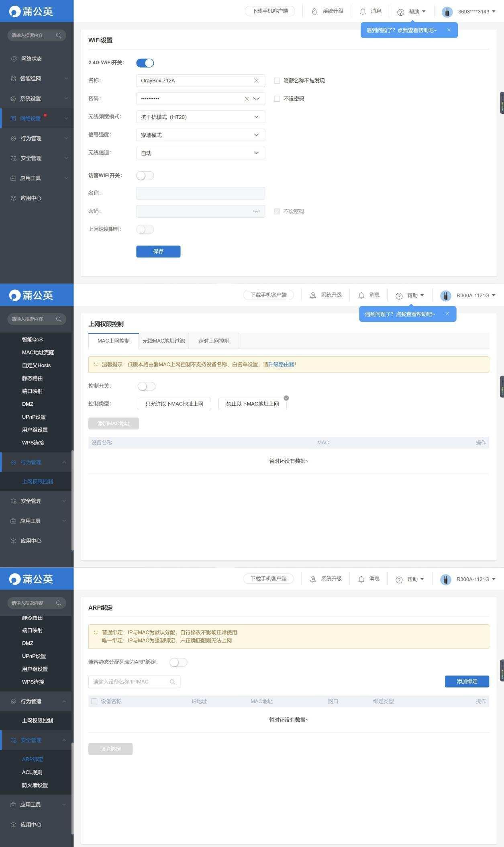Click the blue 保存 button
This screenshot has height=847, width=504.
[158, 252]
